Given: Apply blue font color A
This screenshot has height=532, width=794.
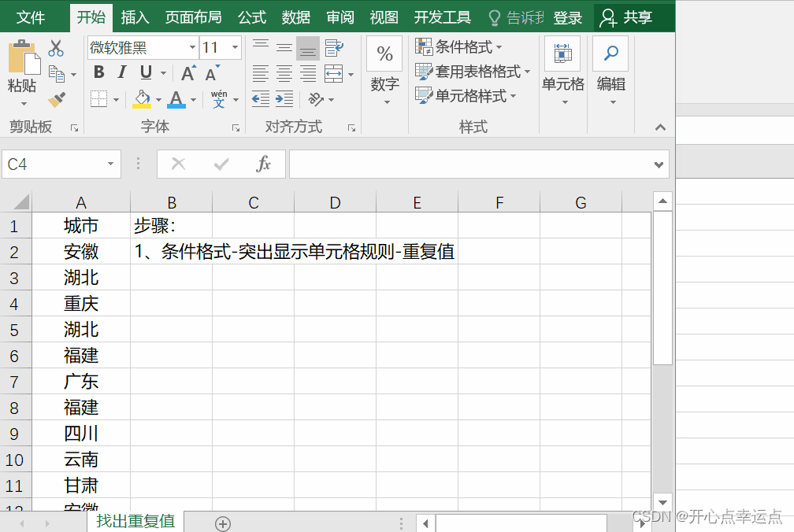Looking at the screenshot, I should point(176,99).
